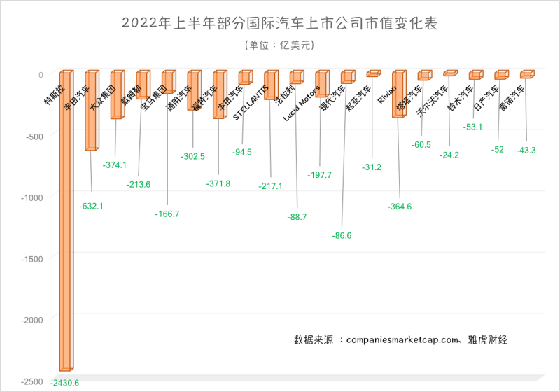Click the STELLANTIS category label
The height and width of the screenshot is (392, 560).
(251, 101)
